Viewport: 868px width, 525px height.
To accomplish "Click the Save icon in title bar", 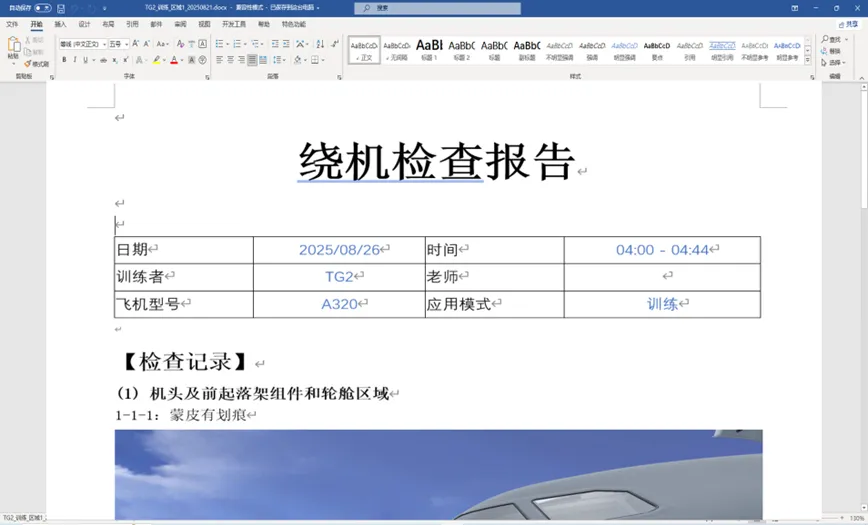I will pos(61,7).
